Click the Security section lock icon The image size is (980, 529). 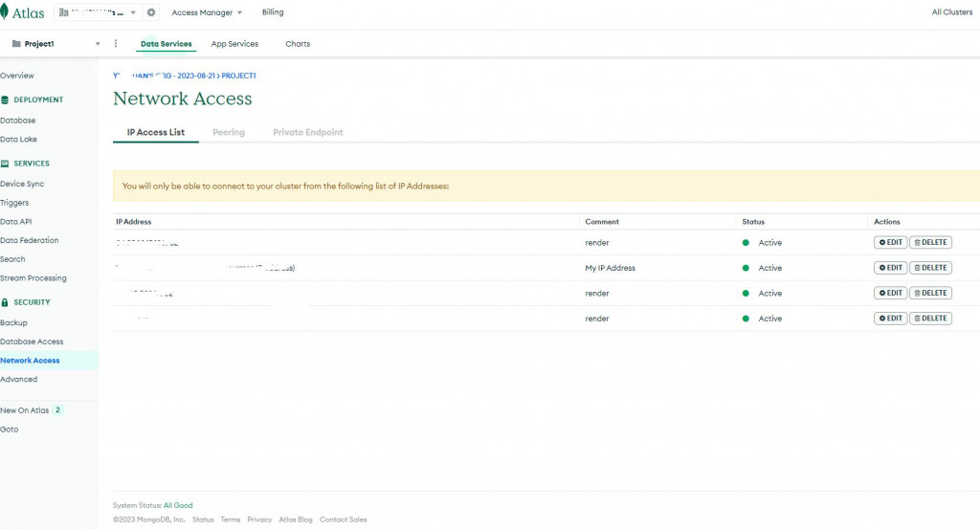click(x=5, y=302)
